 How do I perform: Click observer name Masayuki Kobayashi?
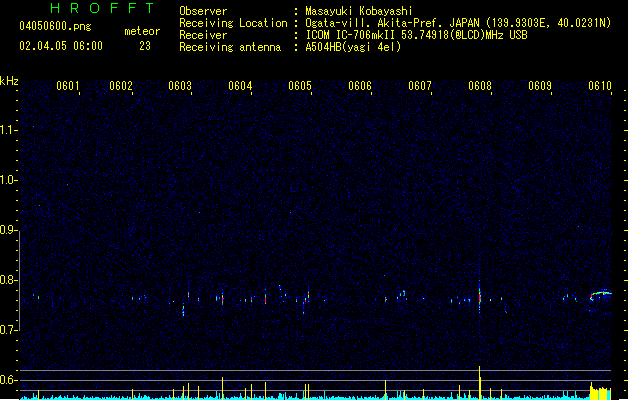pyautogui.click(x=359, y=11)
